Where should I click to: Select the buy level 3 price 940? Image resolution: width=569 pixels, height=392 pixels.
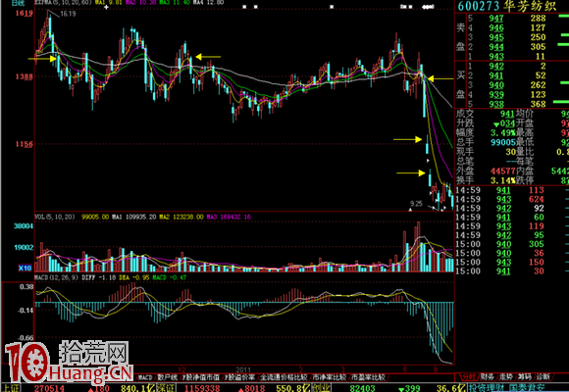pyautogui.click(x=496, y=85)
